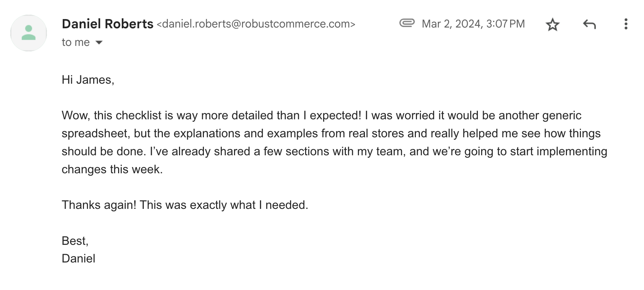Click the "changes this week." text
This screenshot has width=644, height=290.
tap(112, 169)
